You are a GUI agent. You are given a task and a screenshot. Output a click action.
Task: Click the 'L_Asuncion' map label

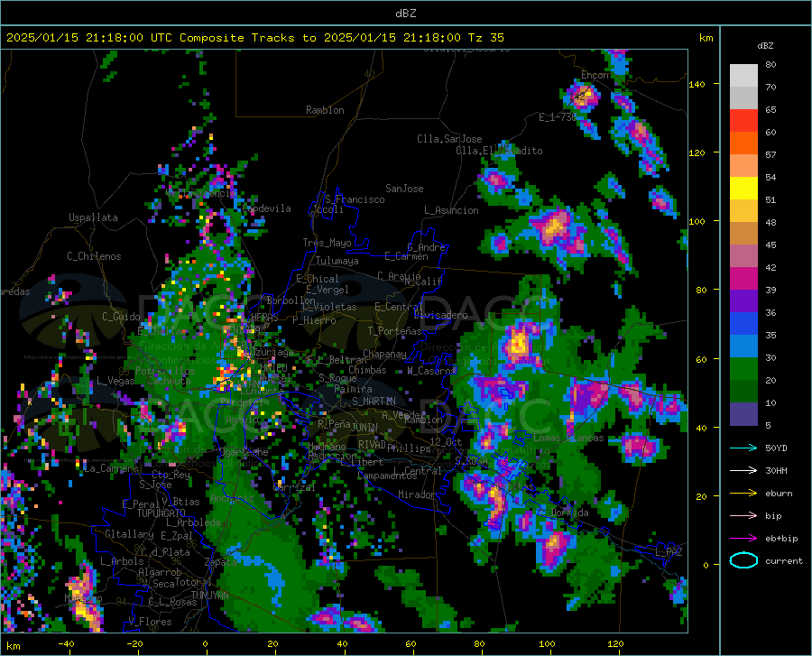(451, 210)
